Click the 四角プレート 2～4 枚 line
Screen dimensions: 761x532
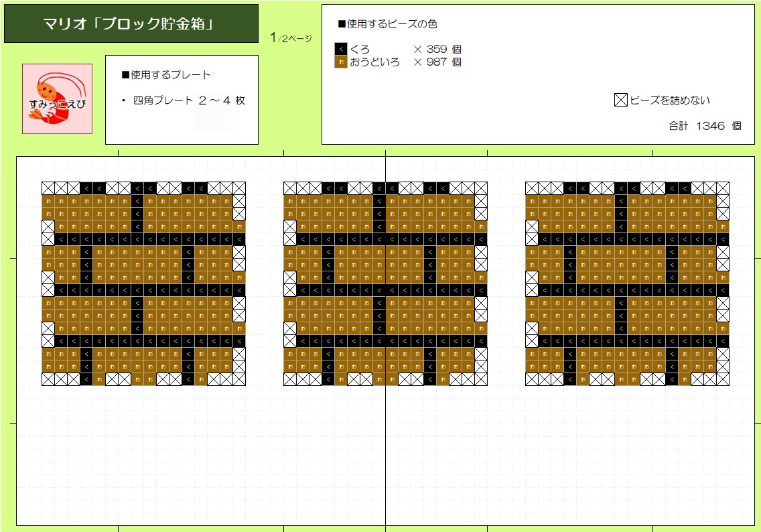coord(184,101)
